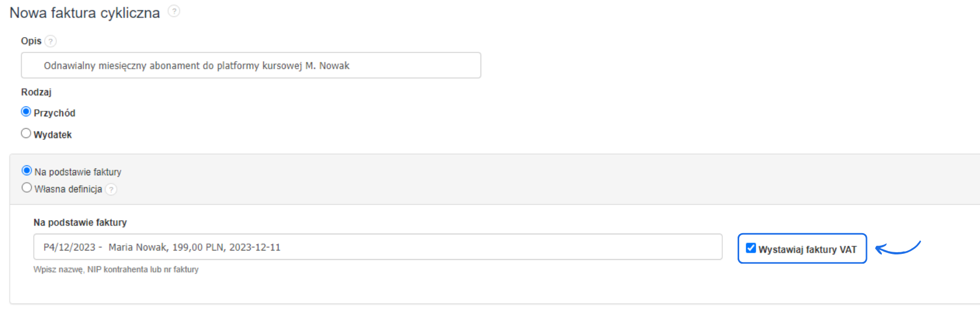980x315 pixels.
Task: Choose the Wydatek radio button
Action: click(x=26, y=133)
